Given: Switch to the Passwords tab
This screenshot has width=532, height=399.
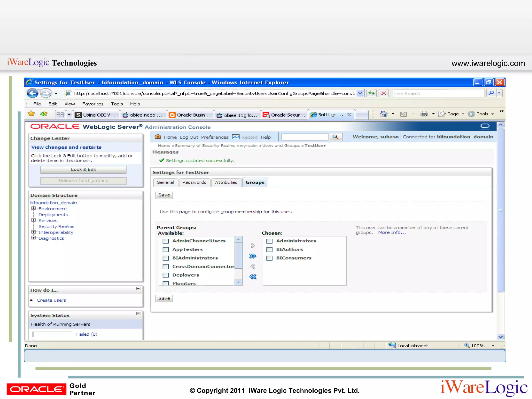Looking at the screenshot, I should point(194,182).
